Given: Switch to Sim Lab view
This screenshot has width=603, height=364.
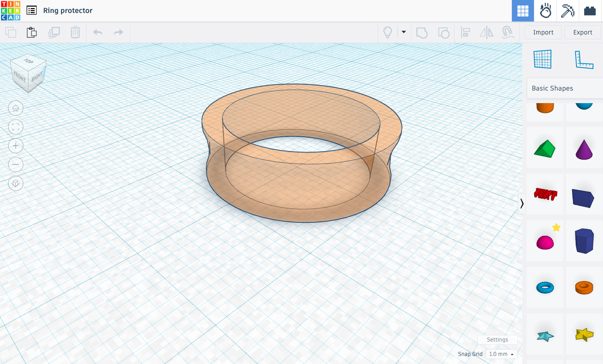Looking at the screenshot, I should (545, 11).
